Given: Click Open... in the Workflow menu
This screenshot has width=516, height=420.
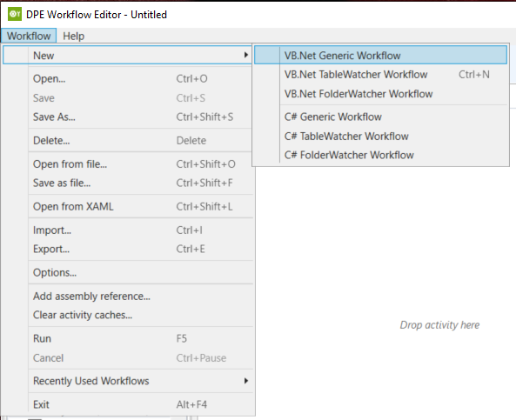Looking at the screenshot, I should point(128,78).
